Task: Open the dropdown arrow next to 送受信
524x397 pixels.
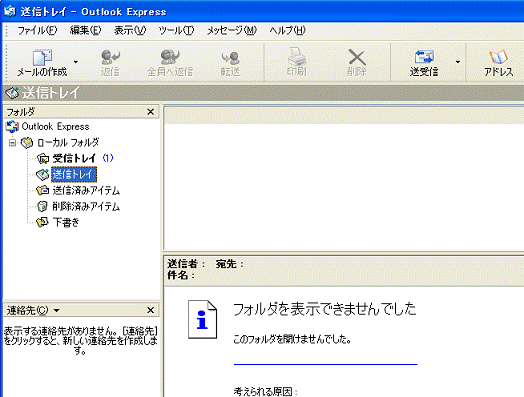Action: click(458, 62)
